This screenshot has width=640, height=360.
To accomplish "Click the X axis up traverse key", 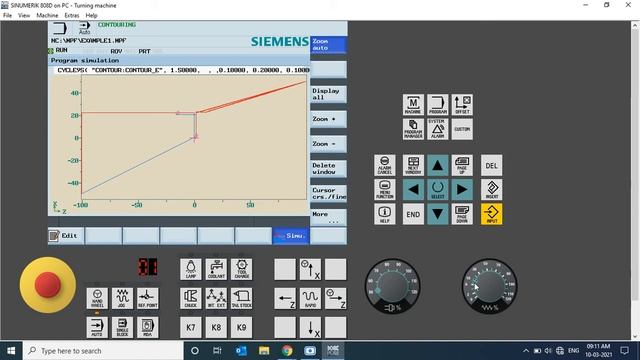I will point(310,269).
